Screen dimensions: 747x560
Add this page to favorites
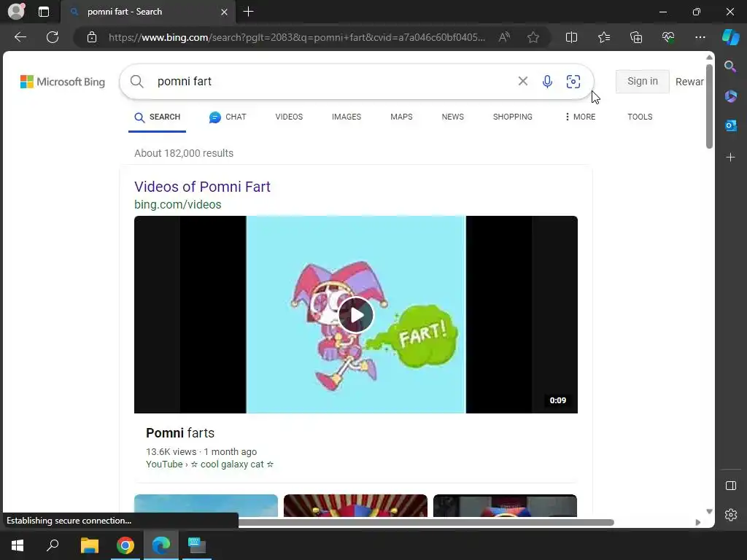click(x=533, y=37)
